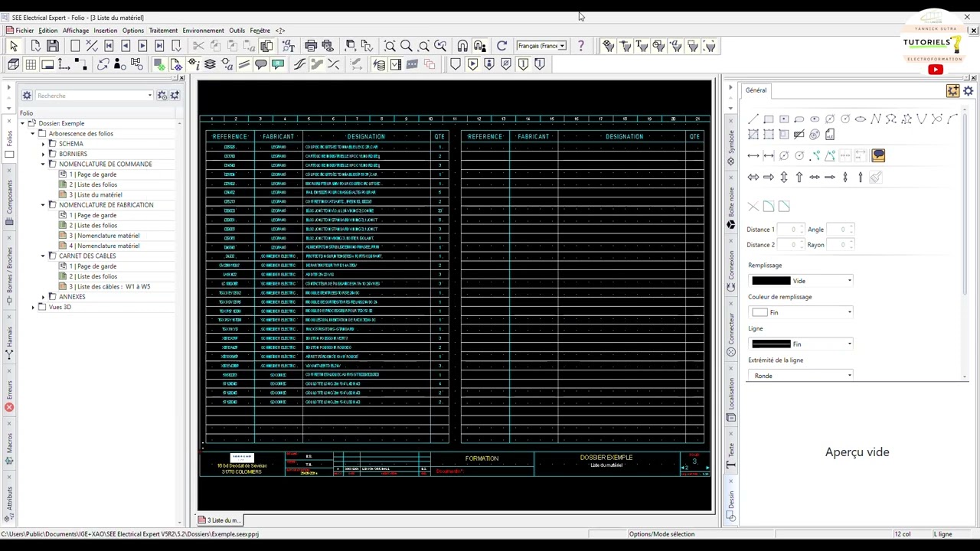Select the N-shaped polyline tool

[876, 119]
